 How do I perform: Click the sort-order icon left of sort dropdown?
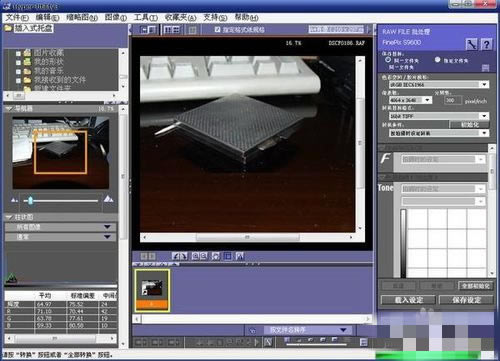coord(252,331)
